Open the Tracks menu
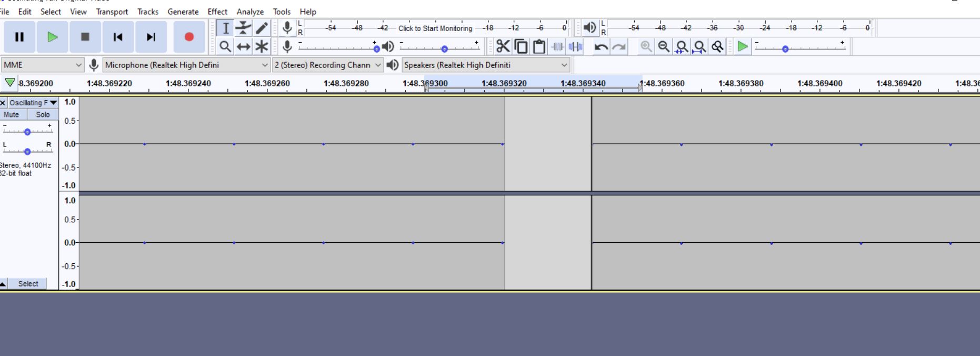This screenshot has height=356, width=980. [x=148, y=12]
